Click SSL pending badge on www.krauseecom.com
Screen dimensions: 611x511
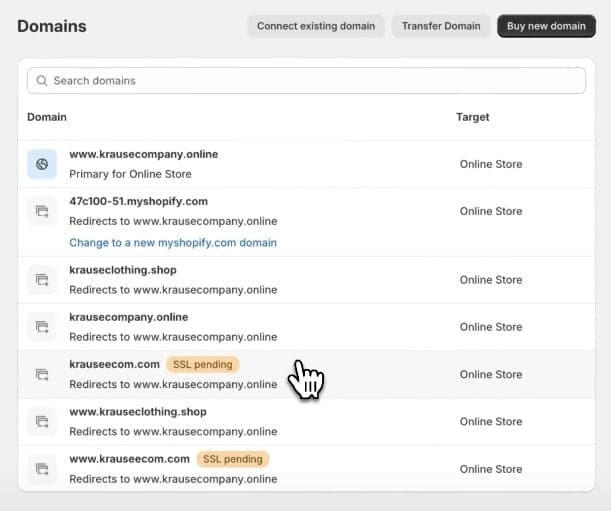point(233,459)
